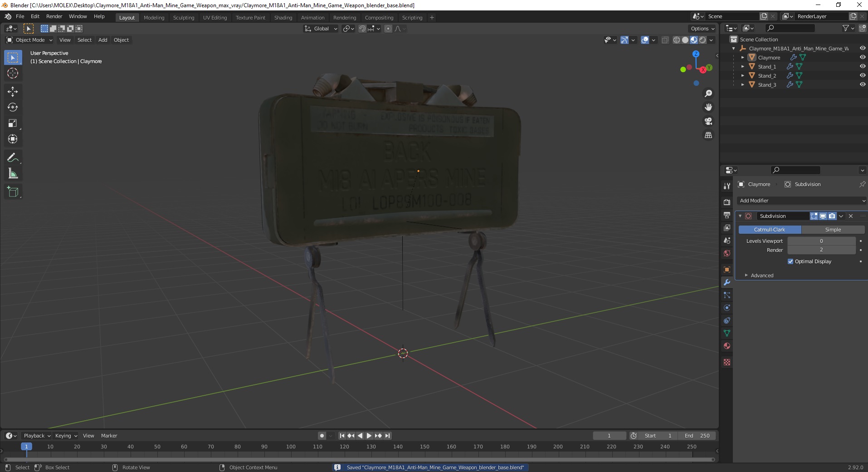This screenshot has height=472, width=868.
Task: Hide Stand_1 with its eye icon
Action: click(862, 66)
